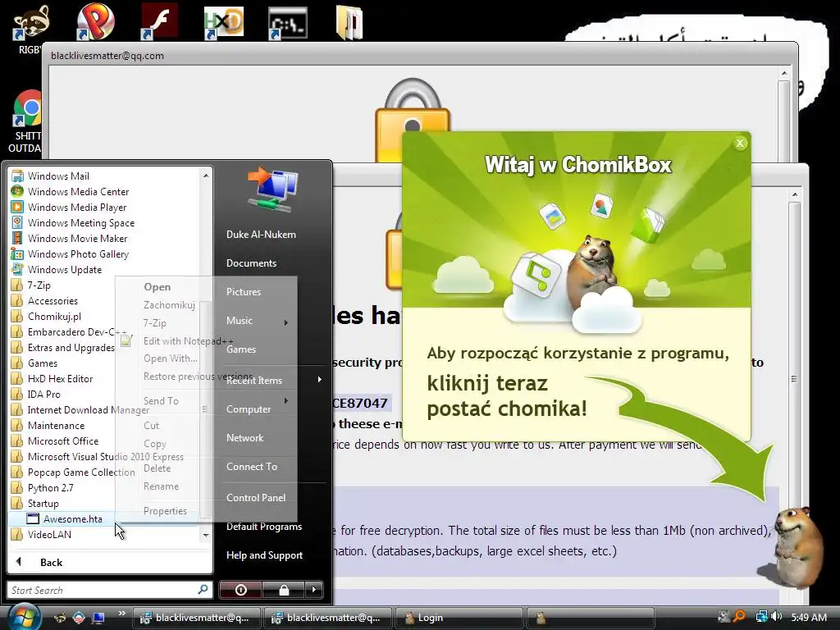The height and width of the screenshot is (630, 840).
Task: Choose Properties in context menu
Action: (x=165, y=511)
